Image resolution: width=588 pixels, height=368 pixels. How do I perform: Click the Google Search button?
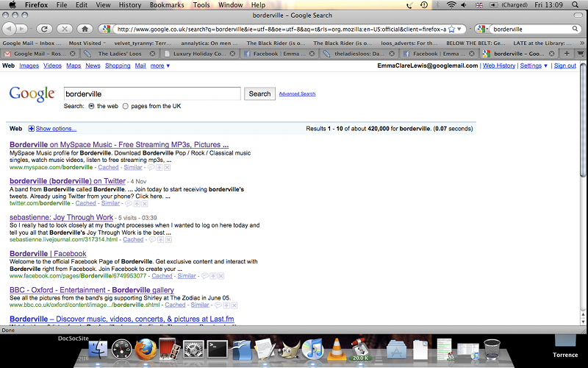pyautogui.click(x=259, y=94)
